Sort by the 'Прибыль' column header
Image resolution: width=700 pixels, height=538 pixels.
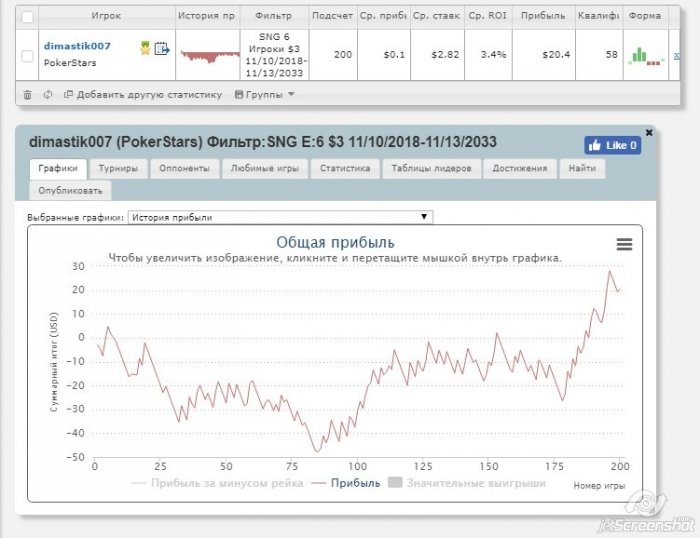pyautogui.click(x=543, y=16)
